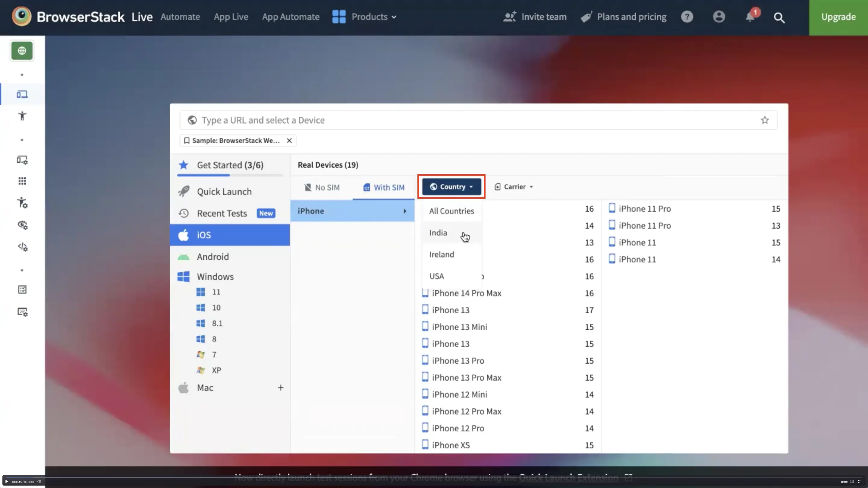Click the notifications bell icon
Screen dimensions: 868x488
750,17
